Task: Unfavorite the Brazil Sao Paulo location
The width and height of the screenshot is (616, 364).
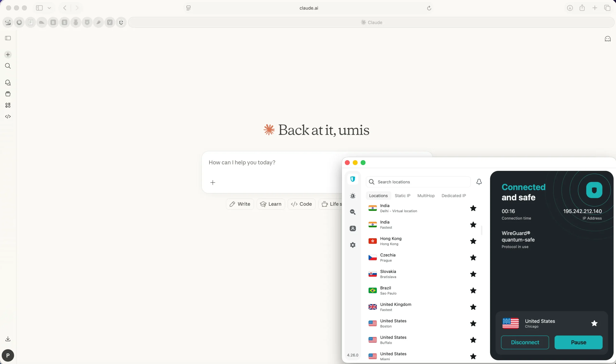Action: tap(473, 290)
